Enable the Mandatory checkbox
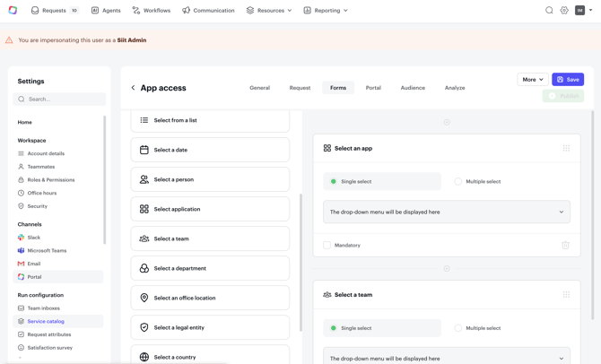Screen dimensions: 601x364 point(327,245)
